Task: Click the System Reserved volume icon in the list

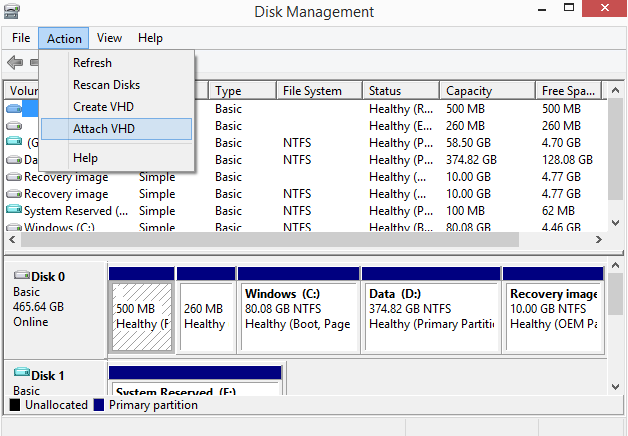Action: (x=14, y=209)
